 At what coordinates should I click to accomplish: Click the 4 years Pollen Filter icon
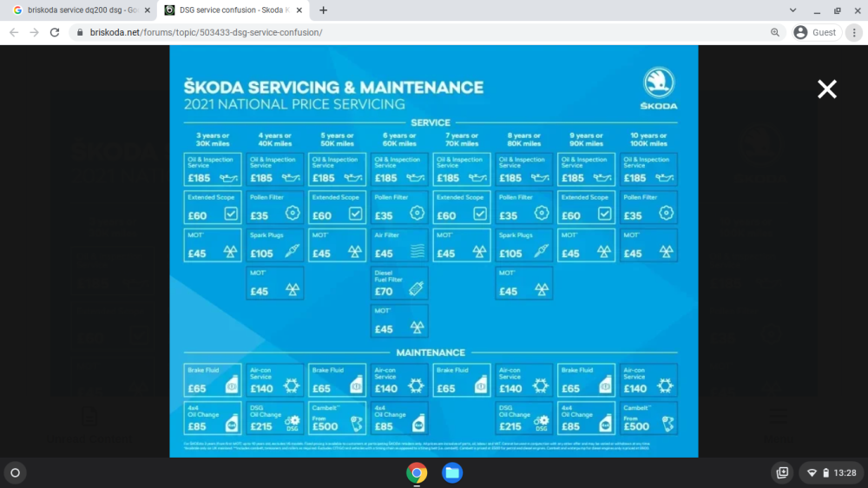tap(293, 213)
